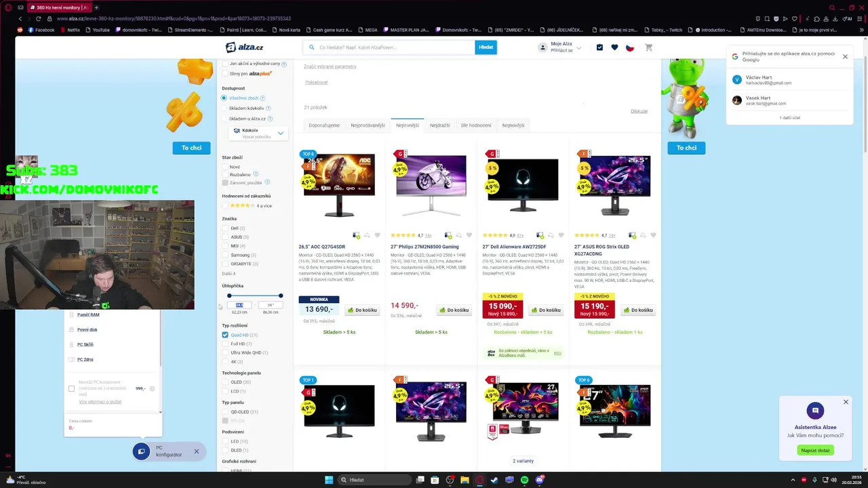
Task: Switch to Nejlevnější sorting tab
Action: click(x=408, y=125)
